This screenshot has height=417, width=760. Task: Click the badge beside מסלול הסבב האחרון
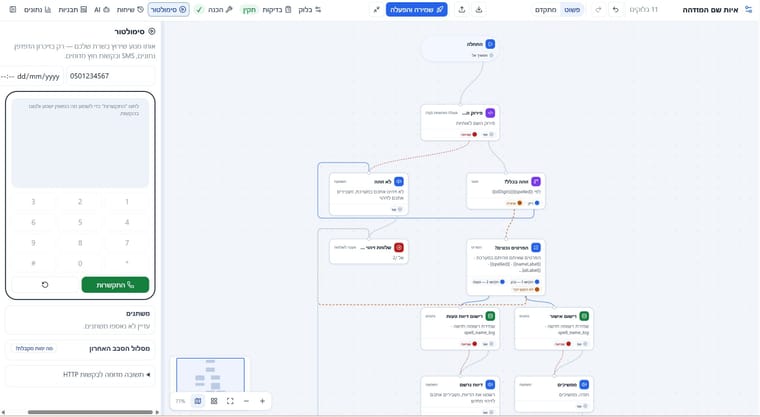(34, 348)
